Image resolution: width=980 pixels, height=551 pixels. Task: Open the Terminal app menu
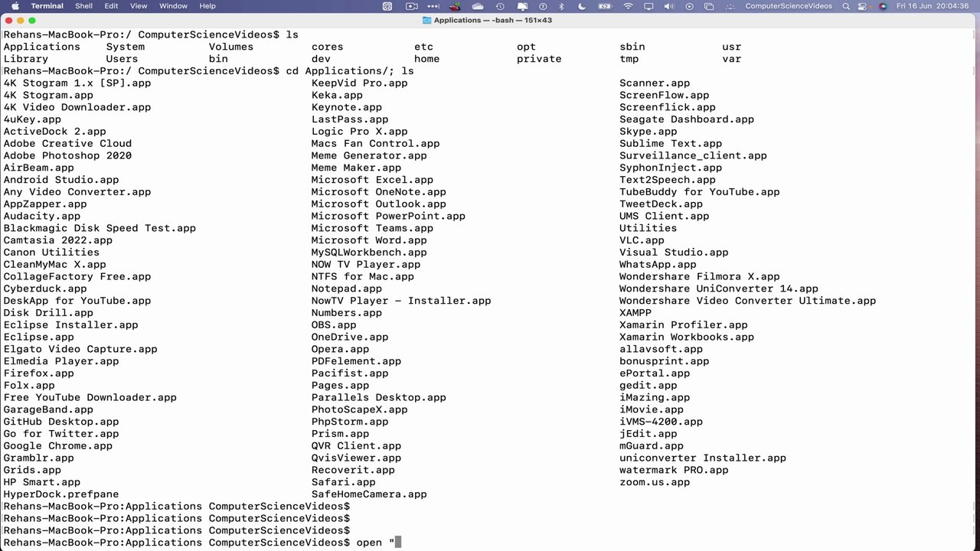tap(47, 6)
